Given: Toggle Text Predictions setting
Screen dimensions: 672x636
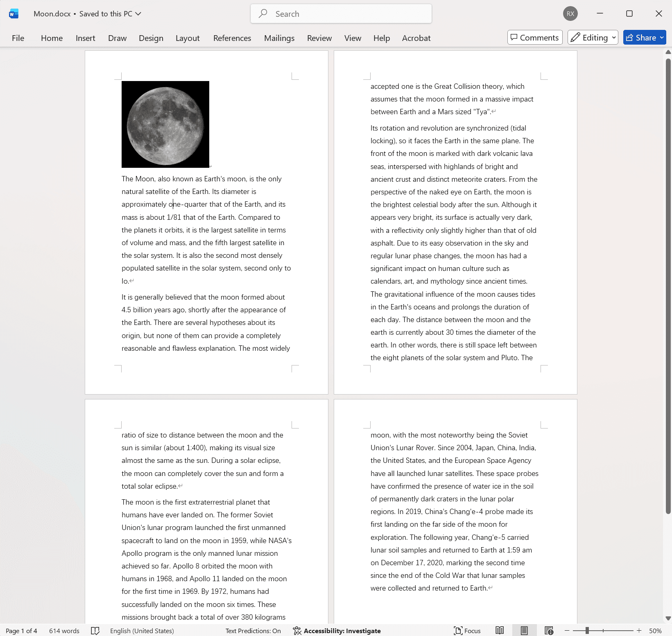Looking at the screenshot, I should click(253, 631).
